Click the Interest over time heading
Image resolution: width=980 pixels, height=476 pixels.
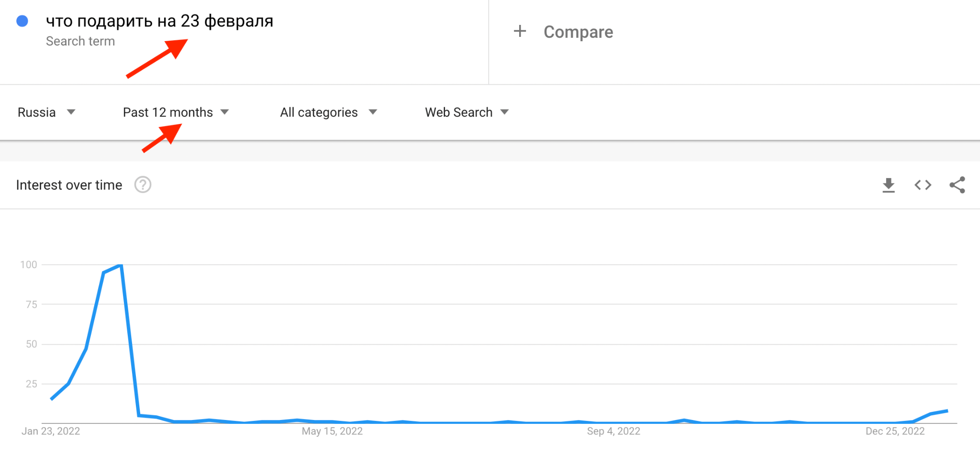pos(69,185)
